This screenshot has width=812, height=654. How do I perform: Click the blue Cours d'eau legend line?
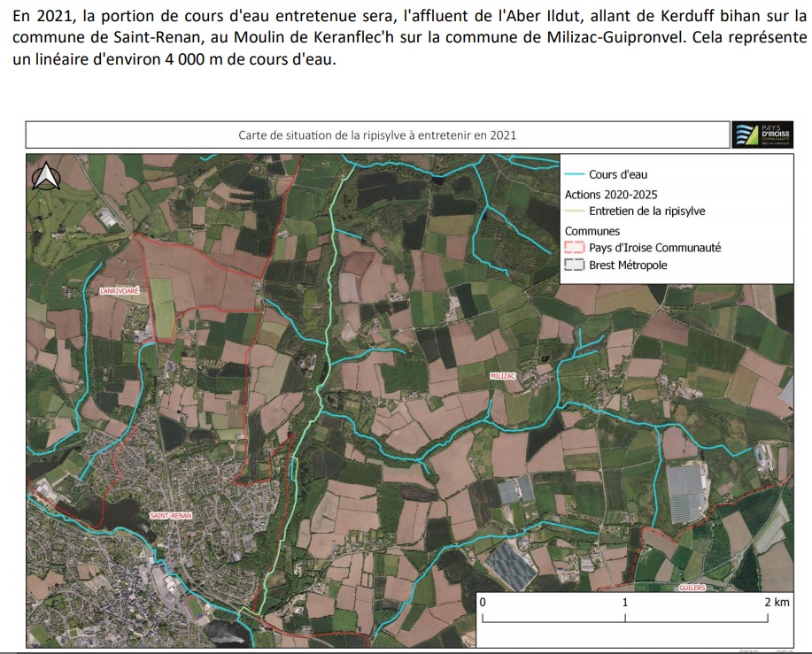coord(575,175)
